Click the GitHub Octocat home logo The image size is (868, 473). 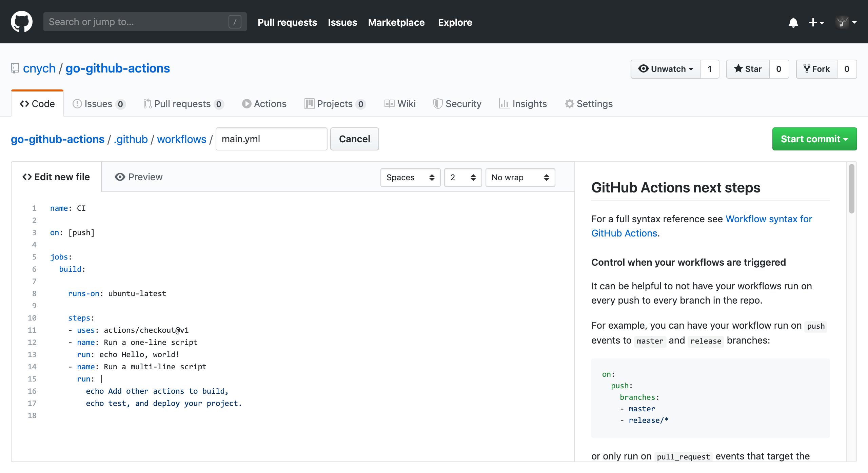coord(21,21)
